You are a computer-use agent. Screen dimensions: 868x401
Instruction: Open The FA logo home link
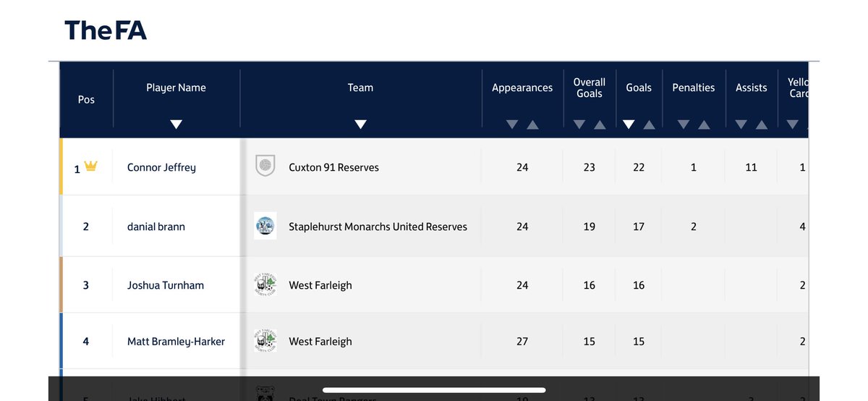106,30
